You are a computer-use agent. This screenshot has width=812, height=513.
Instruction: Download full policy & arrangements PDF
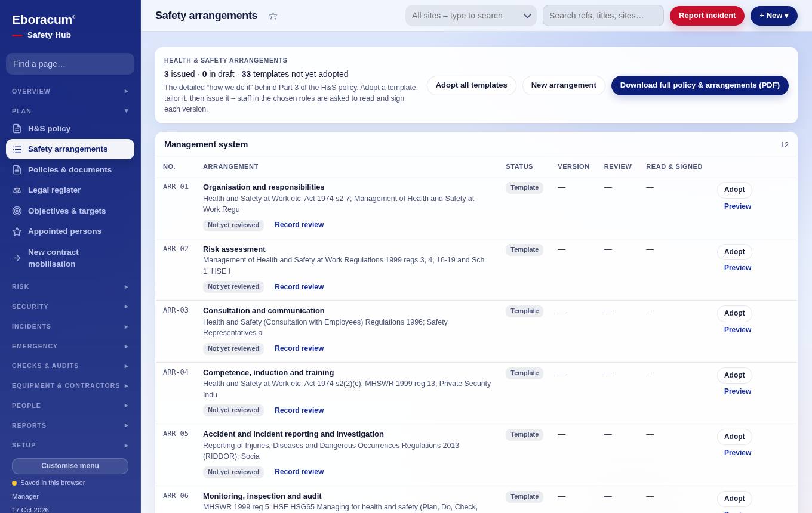[x=700, y=85]
